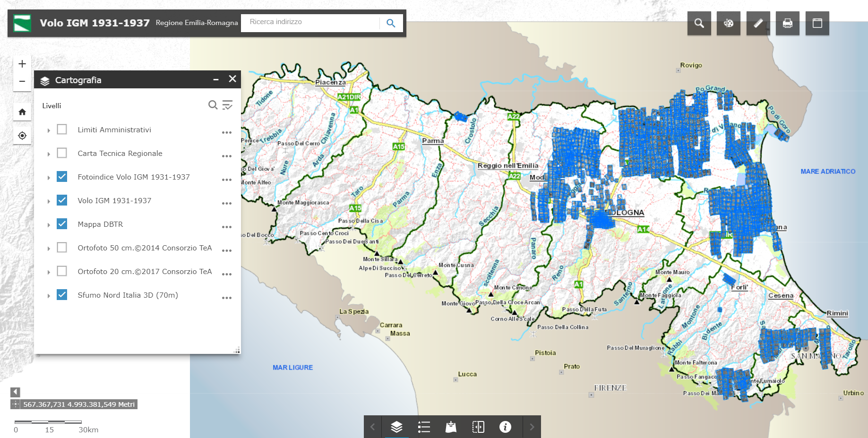Open the legend list icon in bottom bar

tap(424, 427)
